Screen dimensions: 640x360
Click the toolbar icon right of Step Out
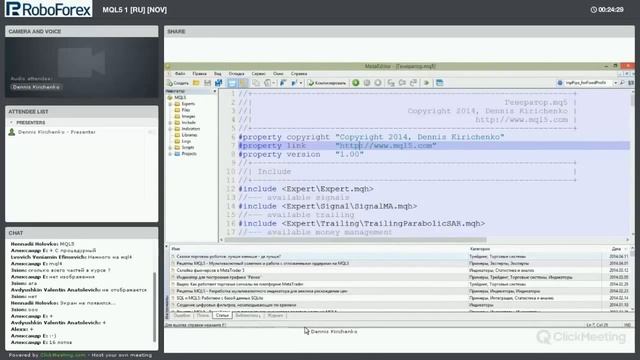427,83
